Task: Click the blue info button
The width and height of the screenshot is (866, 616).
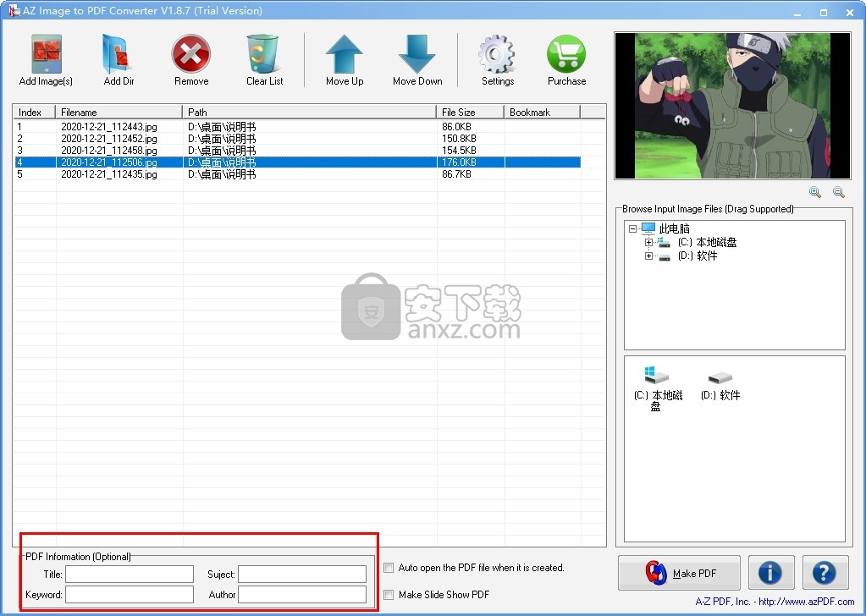Action: (x=770, y=573)
